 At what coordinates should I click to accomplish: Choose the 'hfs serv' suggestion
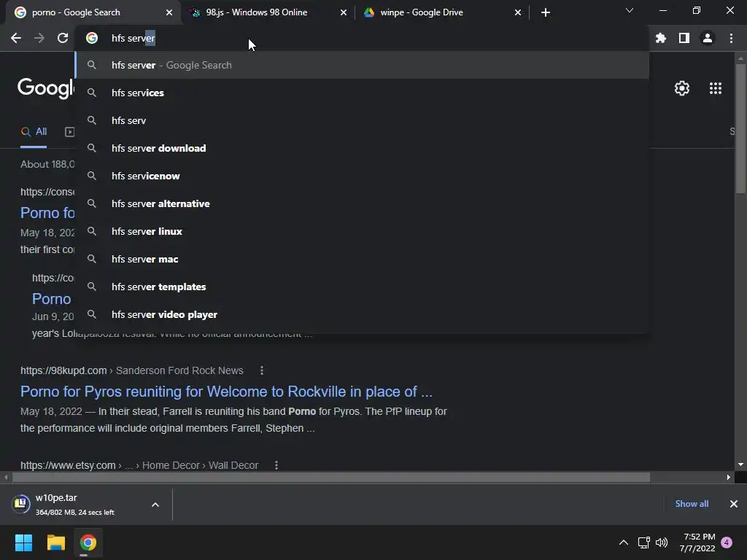coord(362,120)
